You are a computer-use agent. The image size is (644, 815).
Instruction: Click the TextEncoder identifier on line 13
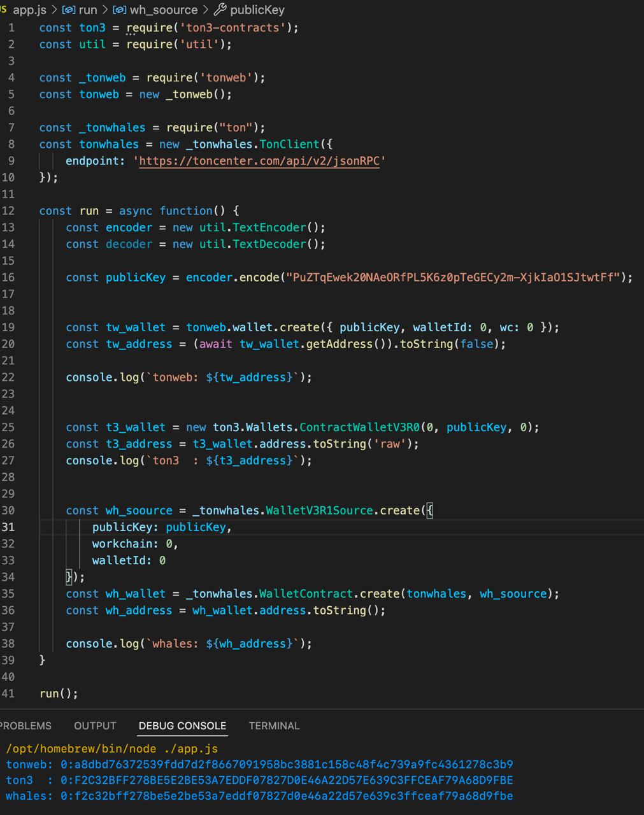(x=269, y=228)
